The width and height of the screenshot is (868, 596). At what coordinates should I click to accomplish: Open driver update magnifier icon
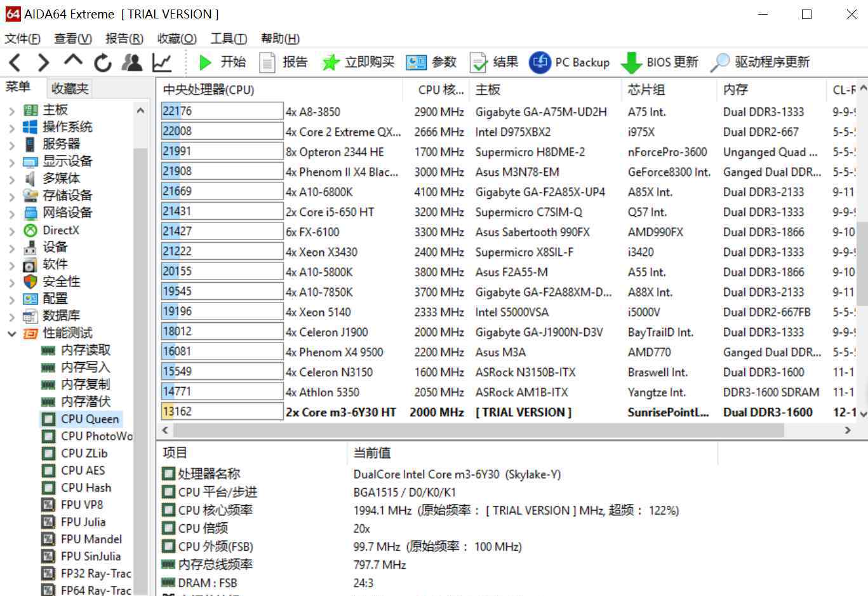click(719, 62)
